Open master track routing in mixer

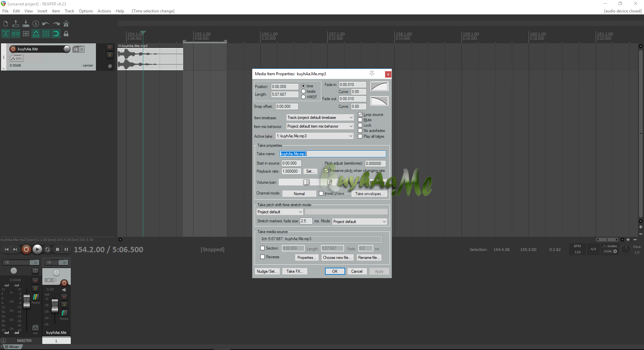(x=36, y=298)
